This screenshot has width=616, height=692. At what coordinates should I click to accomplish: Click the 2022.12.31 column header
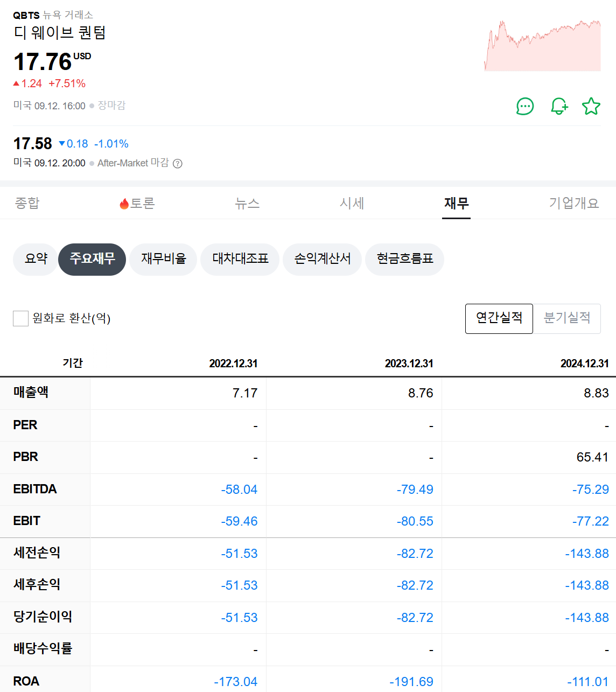233,364
